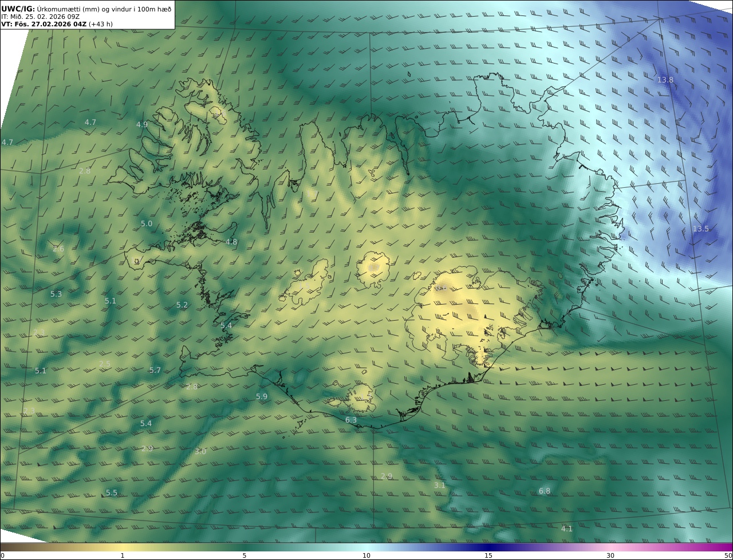Click the value label '5.0' on the map
Image resolution: width=733 pixels, height=560 pixels.
(x=147, y=223)
